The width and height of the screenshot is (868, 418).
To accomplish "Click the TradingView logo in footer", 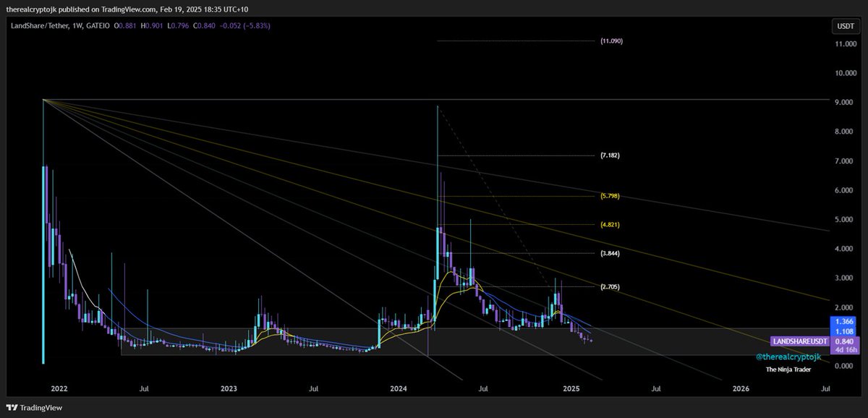I will point(34,408).
